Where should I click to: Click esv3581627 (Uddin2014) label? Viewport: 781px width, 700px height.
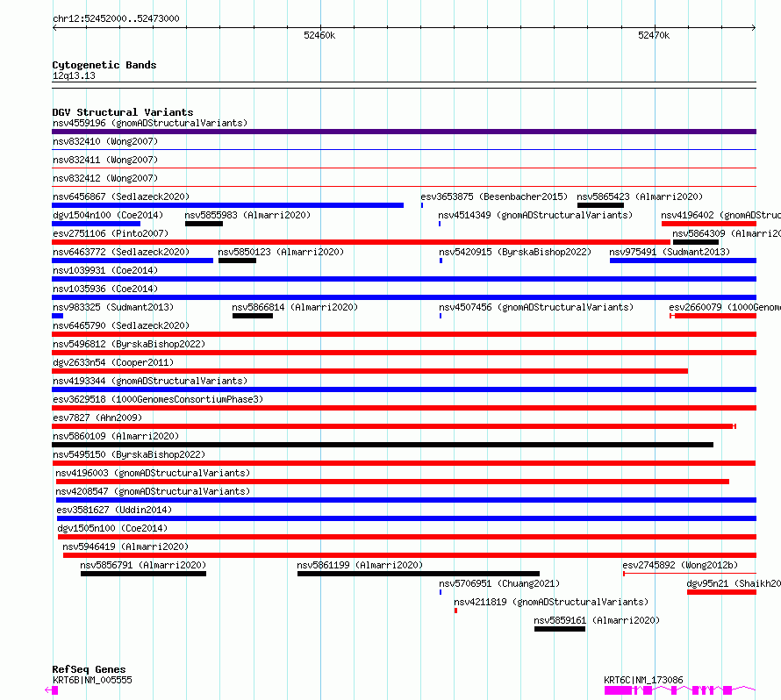pyautogui.click(x=114, y=510)
